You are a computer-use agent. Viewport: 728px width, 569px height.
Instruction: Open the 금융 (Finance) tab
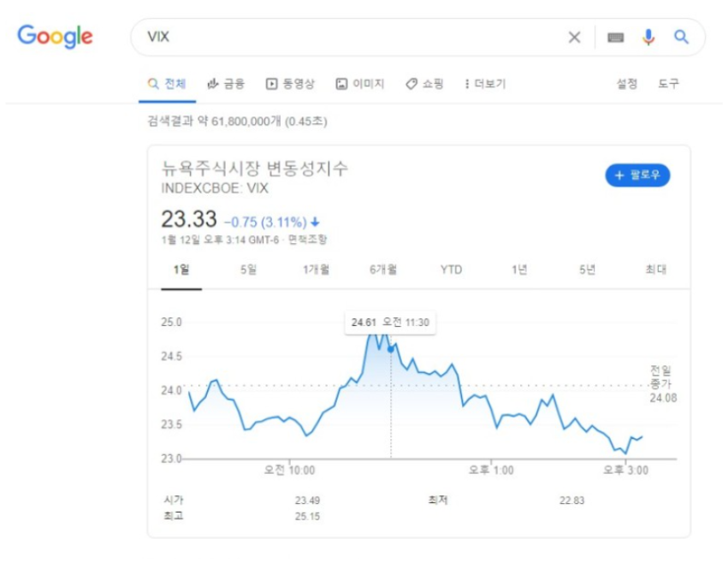[226, 84]
